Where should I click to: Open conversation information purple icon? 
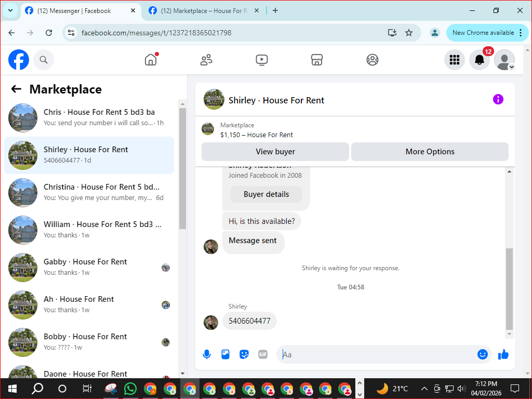coord(498,99)
